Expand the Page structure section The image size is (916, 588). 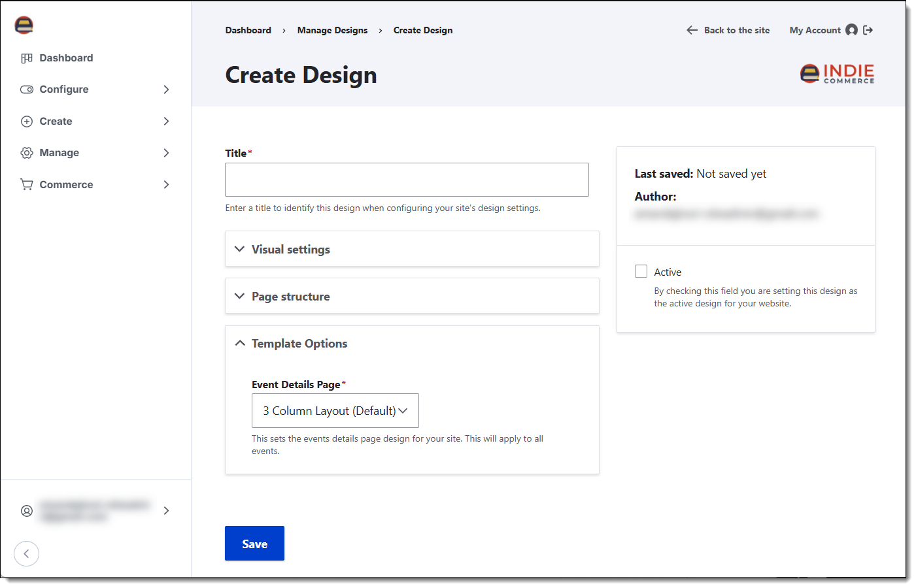click(x=412, y=296)
